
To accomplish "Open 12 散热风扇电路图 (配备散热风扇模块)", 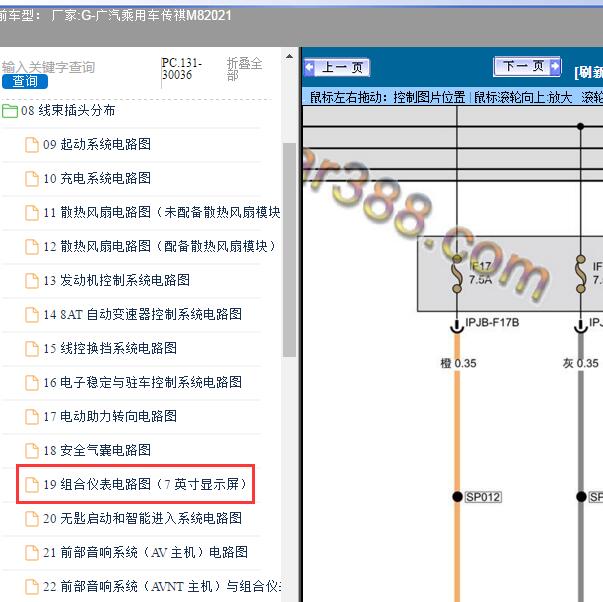I will 159,246.
